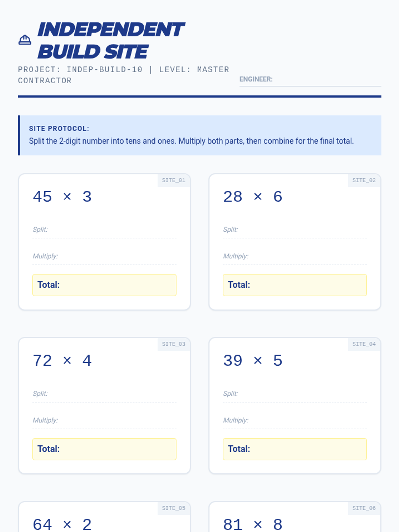Click the Total box for 45 × 3

[104, 285]
